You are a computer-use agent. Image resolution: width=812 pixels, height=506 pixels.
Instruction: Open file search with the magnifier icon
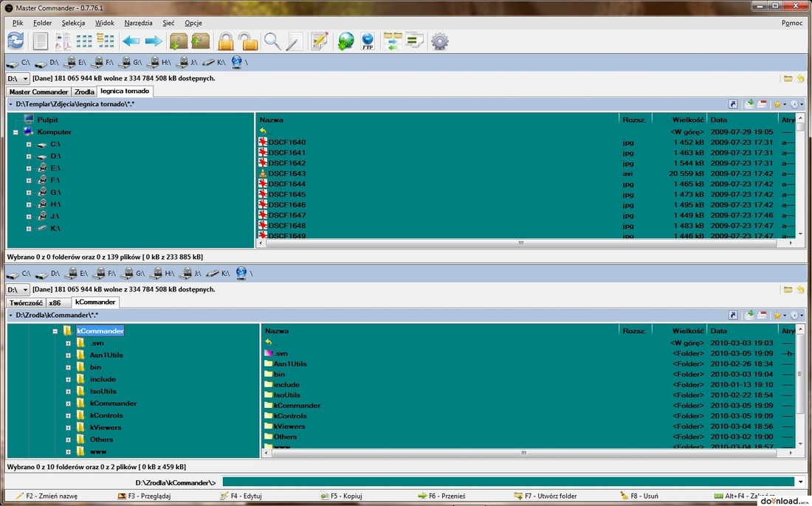[272, 41]
